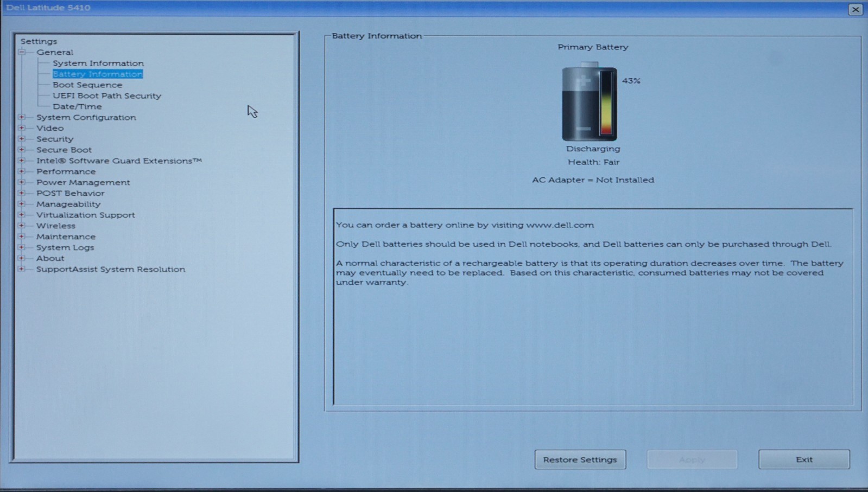Expand the POST Behavior node
Viewport: 868px width, 492px height.
(x=22, y=193)
